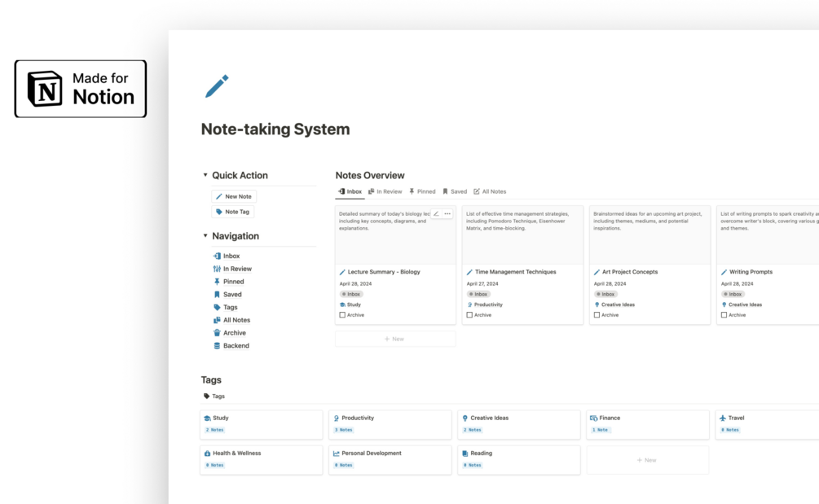
Task: Switch to the Inbox view tab
Action: pyautogui.click(x=350, y=191)
